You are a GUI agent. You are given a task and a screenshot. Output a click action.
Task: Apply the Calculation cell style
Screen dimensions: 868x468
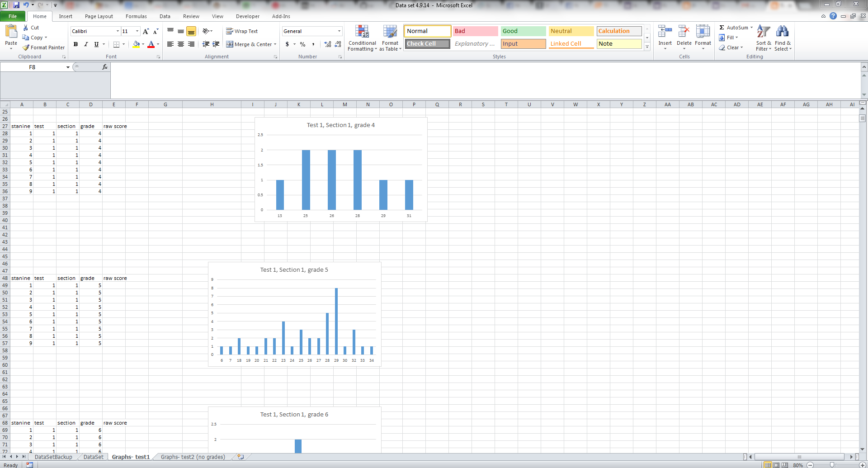point(619,31)
